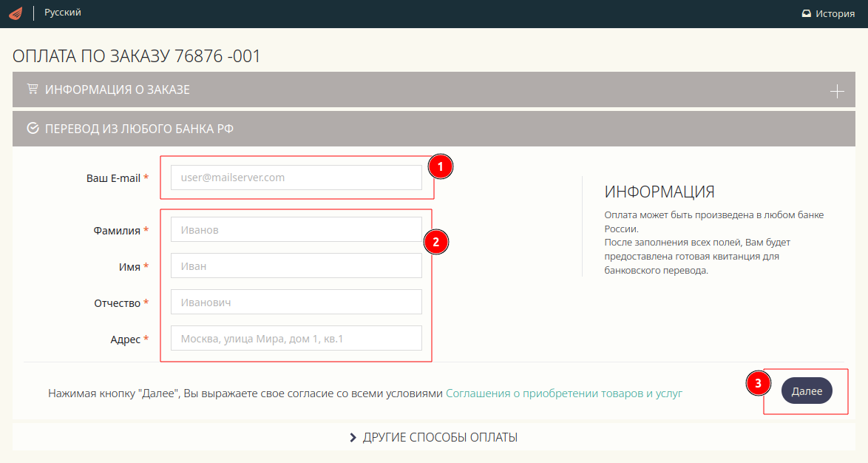Expand ДРУГИЕ СПОСОБЫ ОПЛАТЫ section
This screenshot has width=868, height=463.
coord(434,437)
